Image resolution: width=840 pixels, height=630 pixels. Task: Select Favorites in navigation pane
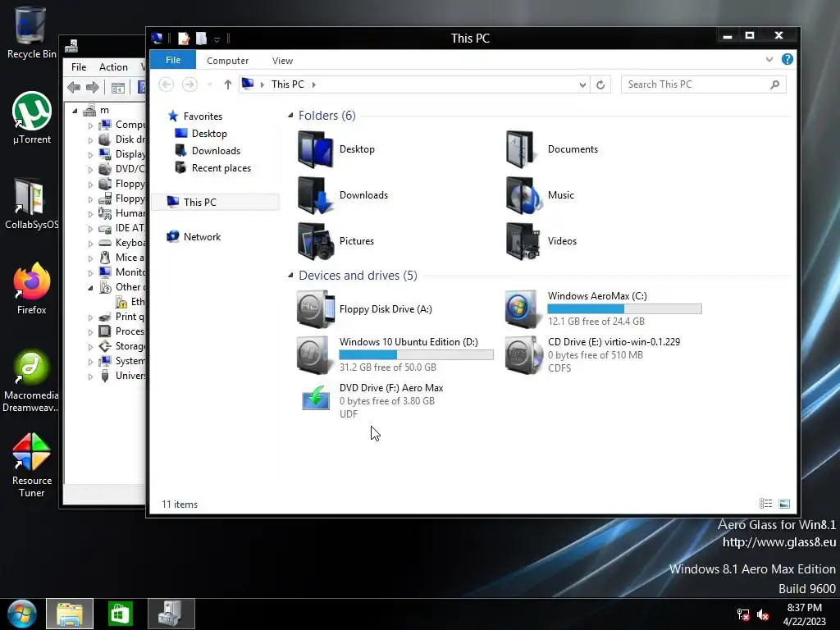(x=203, y=116)
